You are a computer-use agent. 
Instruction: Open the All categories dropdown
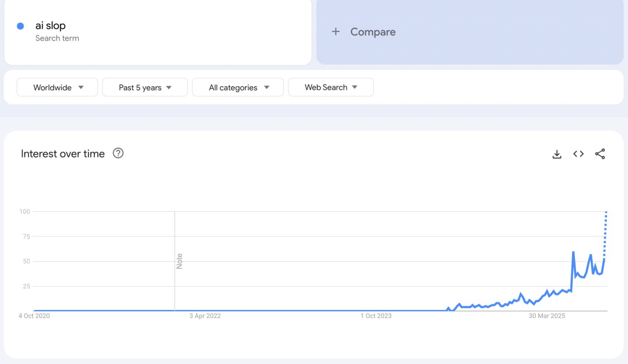(x=238, y=87)
